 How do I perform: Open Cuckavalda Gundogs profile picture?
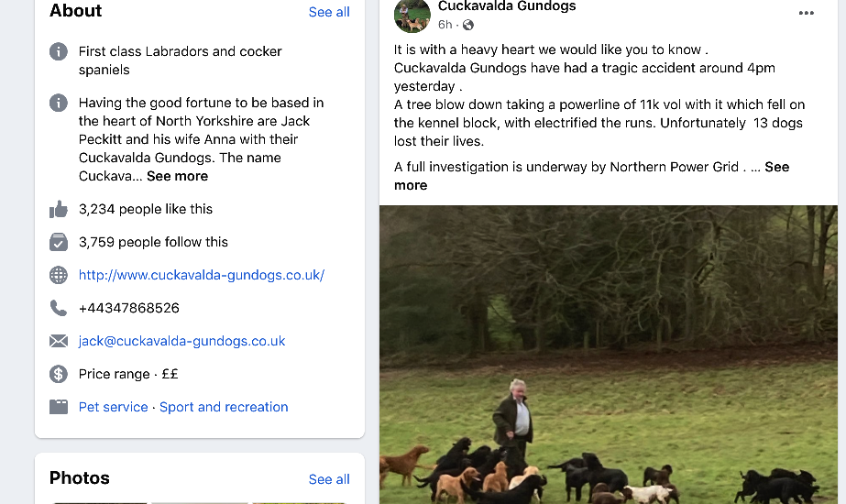click(412, 15)
